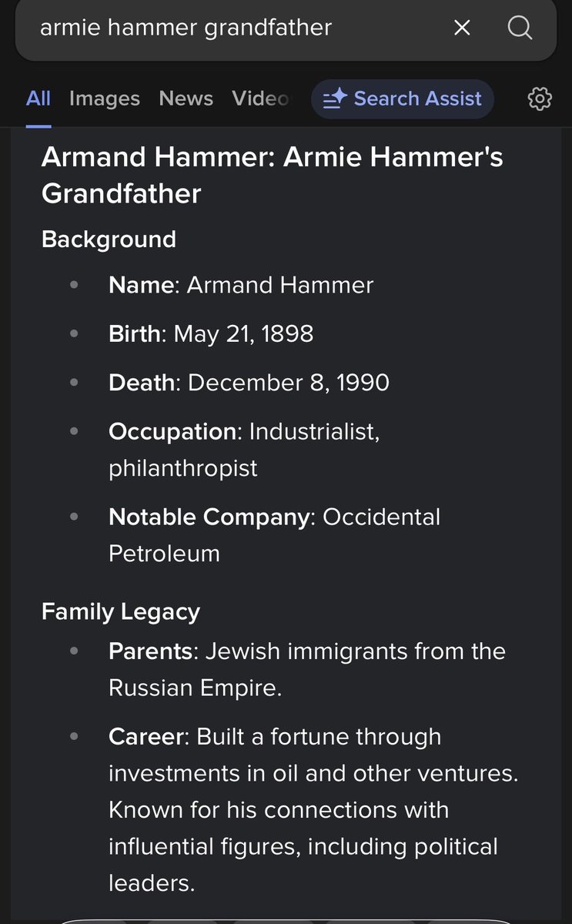
Task: Switch to the All results tab
Action: coord(38,99)
